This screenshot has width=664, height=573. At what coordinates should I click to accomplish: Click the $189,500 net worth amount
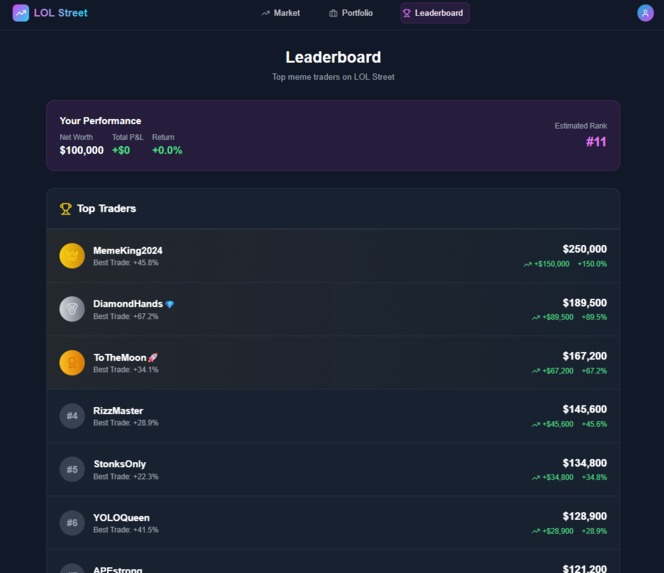coord(585,303)
